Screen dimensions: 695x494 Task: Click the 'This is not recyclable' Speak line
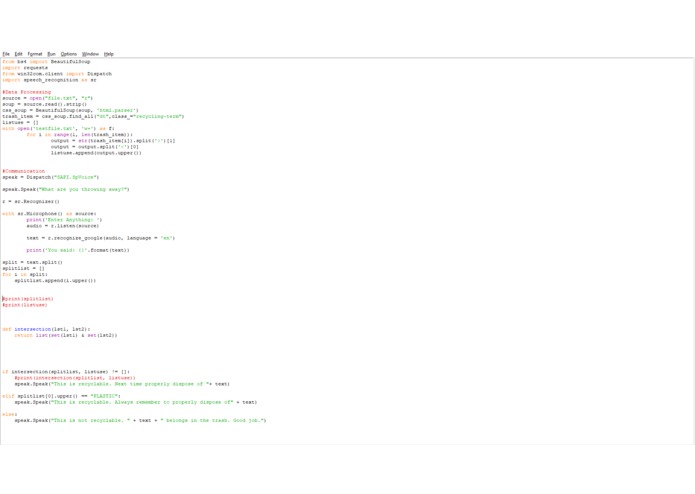click(141, 420)
